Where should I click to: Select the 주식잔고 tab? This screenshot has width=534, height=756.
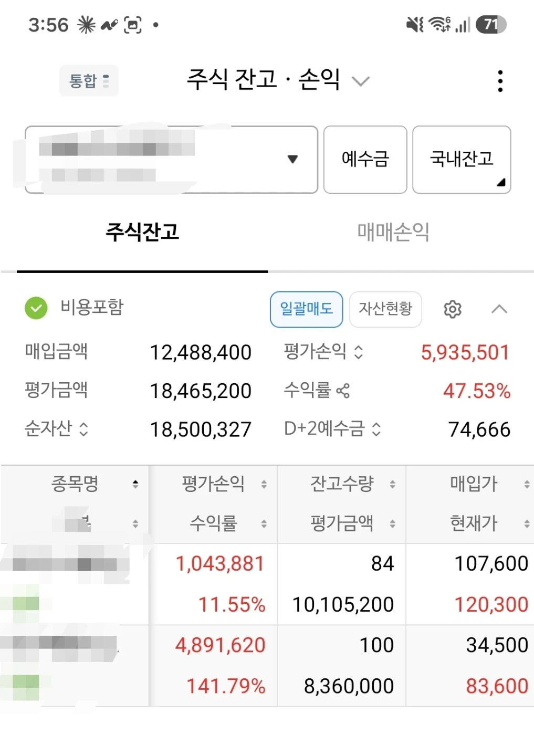(x=142, y=232)
